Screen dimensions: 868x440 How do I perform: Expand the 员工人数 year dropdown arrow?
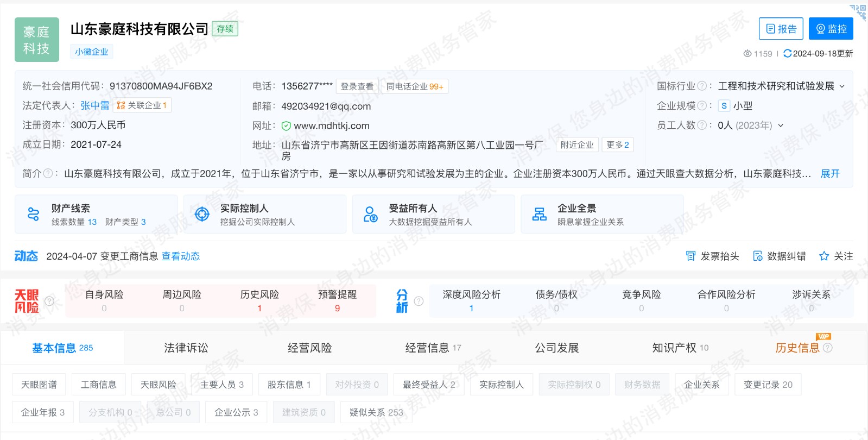coord(781,125)
